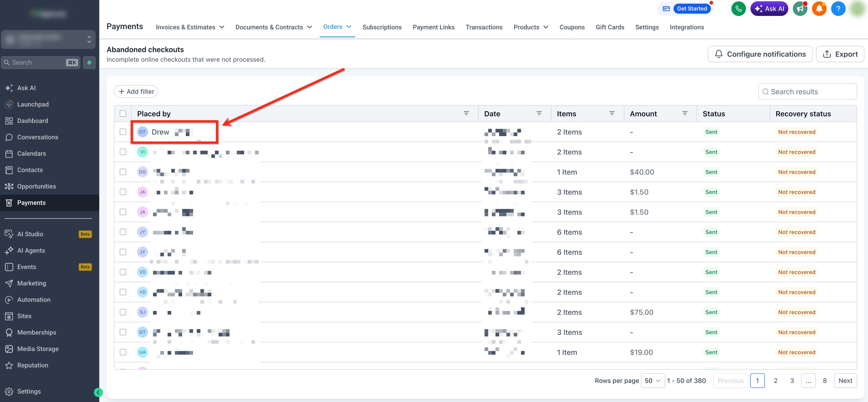Click the pagination ellipsis button
The image size is (868, 402).
click(808, 381)
